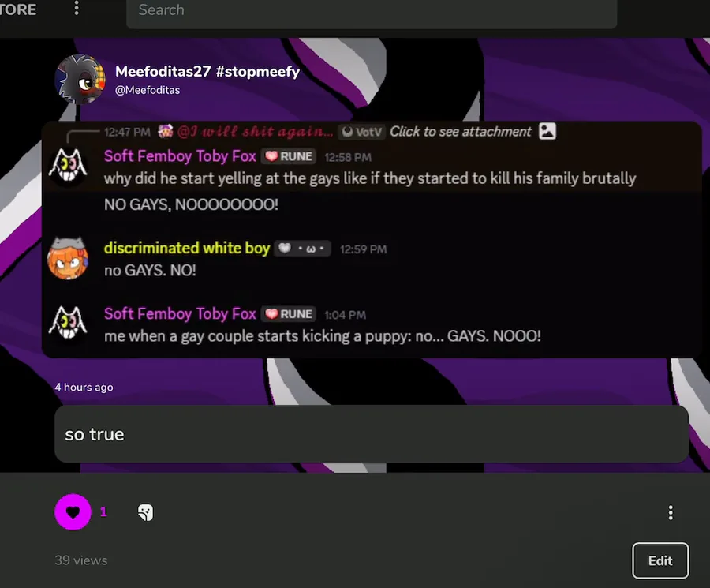The image size is (710, 588).
Task: Toggle the pink heart like button
Action: click(73, 512)
